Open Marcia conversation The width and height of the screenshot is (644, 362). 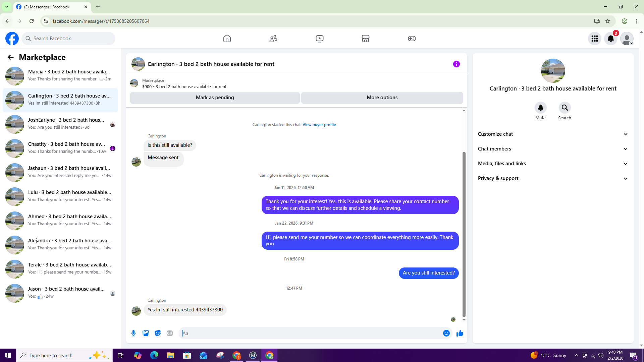click(x=60, y=76)
